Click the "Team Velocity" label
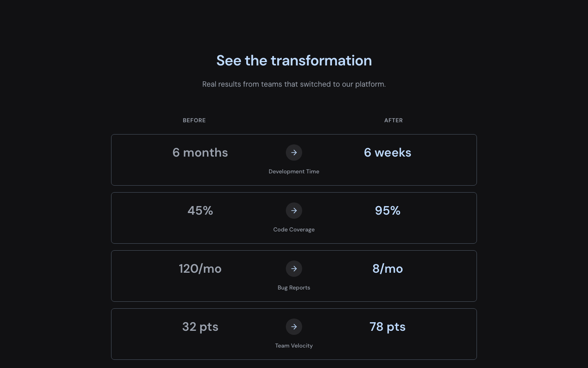 [x=294, y=346]
